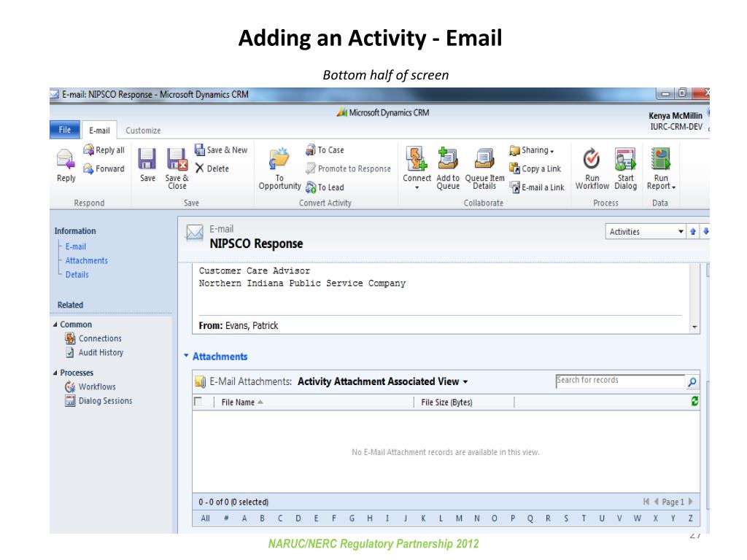Jump to Details section link

pyautogui.click(x=77, y=274)
